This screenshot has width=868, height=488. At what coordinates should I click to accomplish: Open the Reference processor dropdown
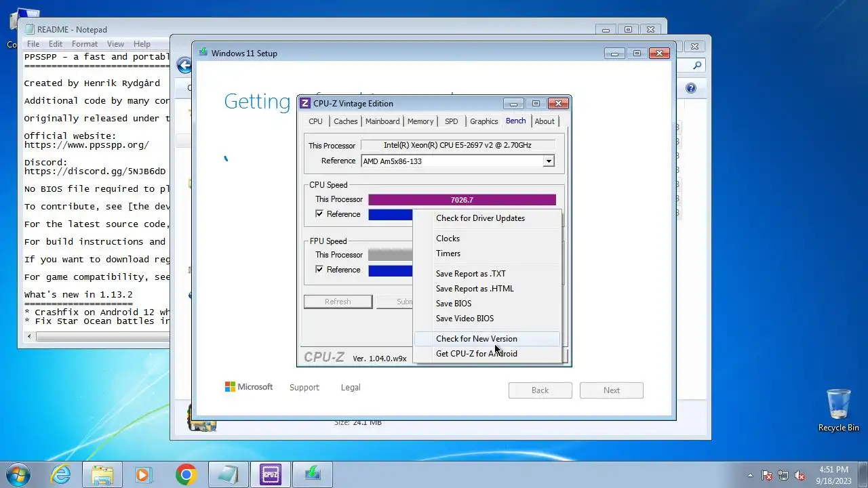coord(549,161)
